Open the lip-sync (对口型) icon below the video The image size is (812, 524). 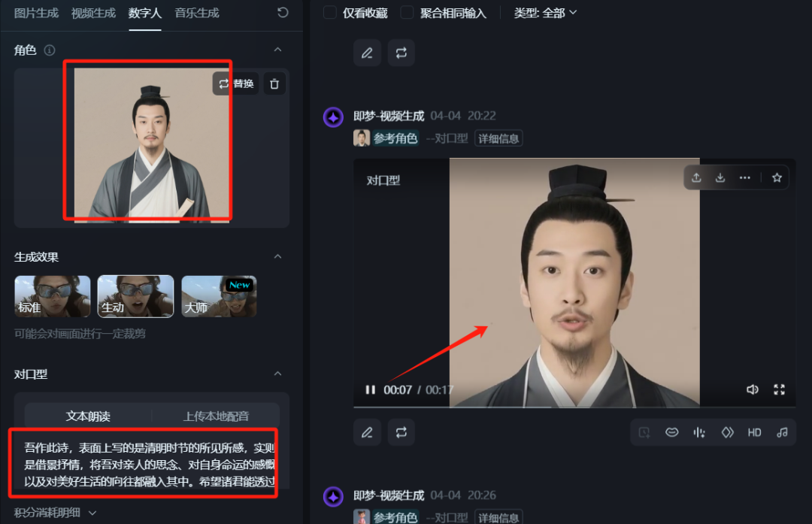pyautogui.click(x=672, y=432)
